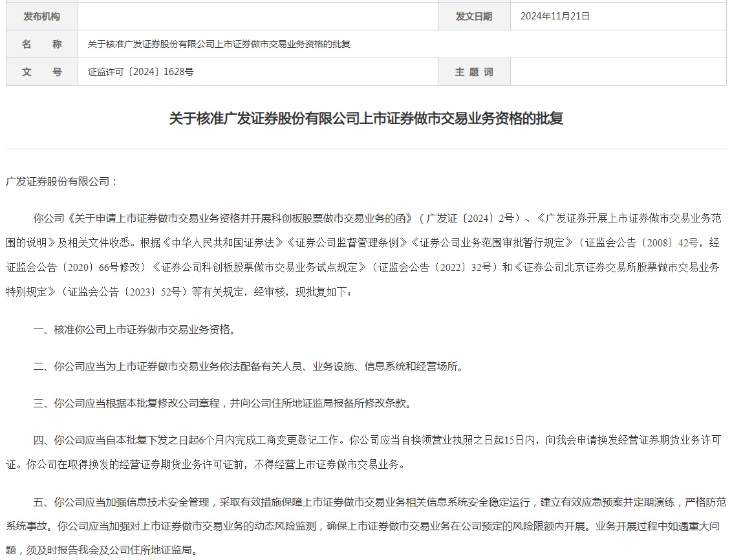Click the main bold title heading
The height and width of the screenshot is (560, 732).
[366, 118]
